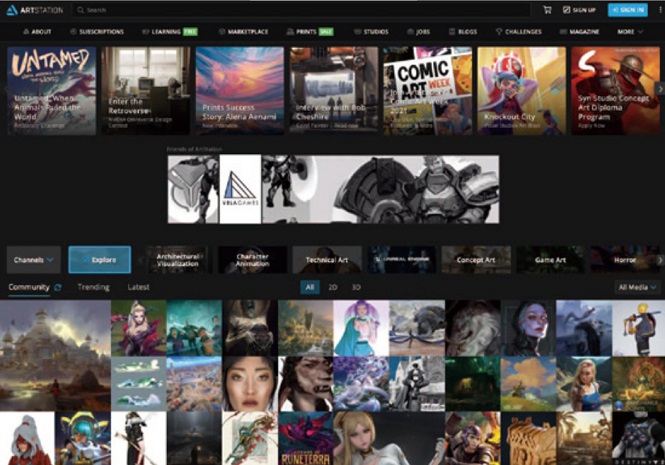Expand the Channels dropdown
This screenshot has width=665, height=465.
[34, 260]
